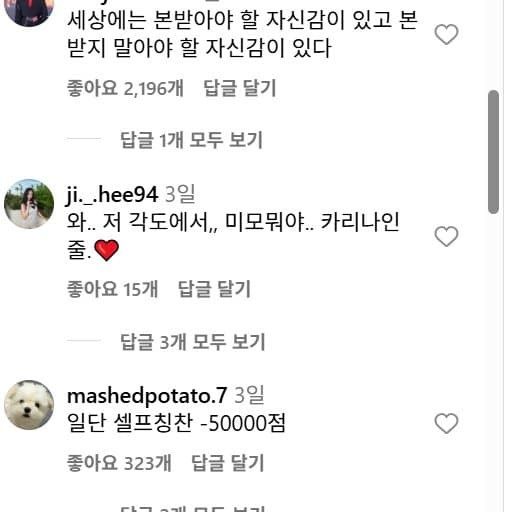Screen dimensions: 510x512
Task: Expand replies under mashedpotato.7's comment
Action: (193, 508)
